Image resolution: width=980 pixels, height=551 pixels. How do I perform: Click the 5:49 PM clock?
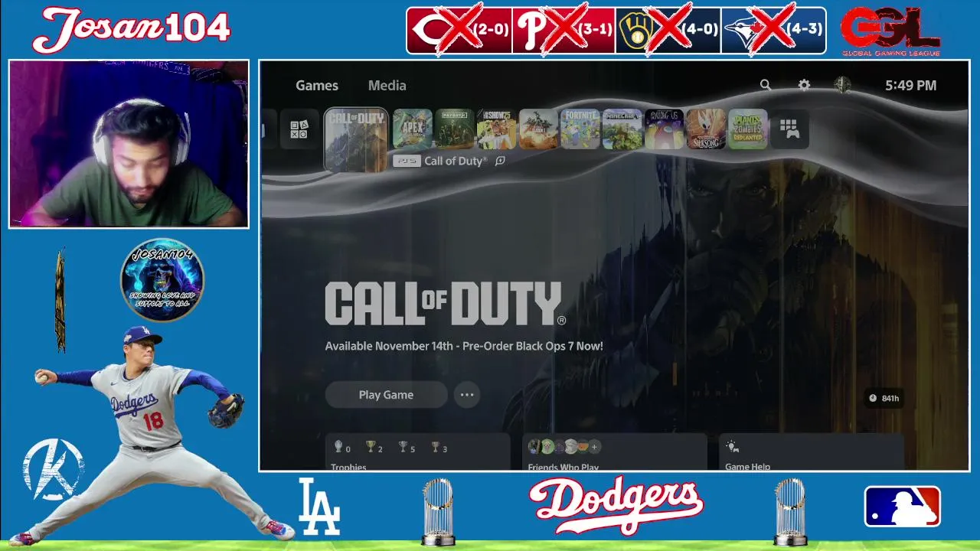pyautogui.click(x=910, y=86)
